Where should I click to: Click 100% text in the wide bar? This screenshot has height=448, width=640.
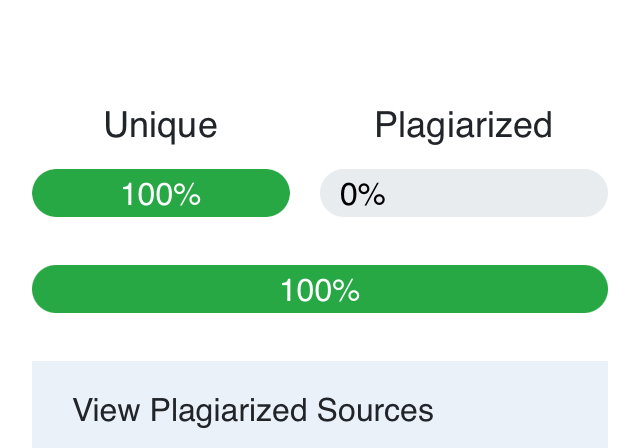(x=320, y=291)
